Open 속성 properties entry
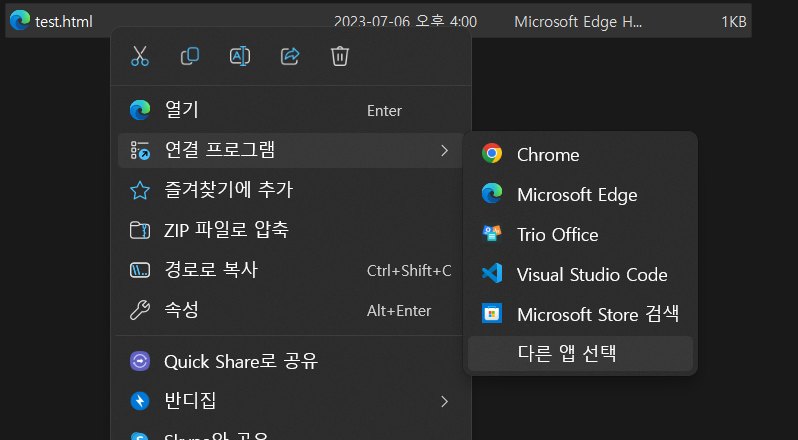 (291, 310)
